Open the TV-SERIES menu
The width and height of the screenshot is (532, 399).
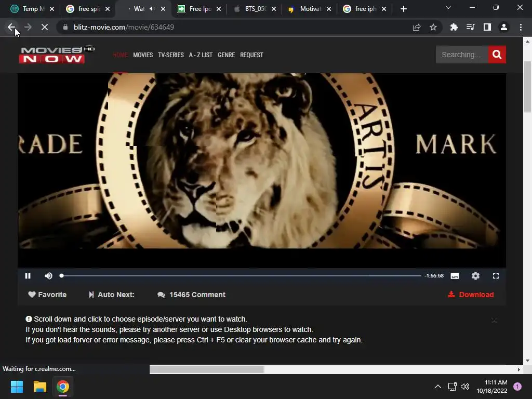tap(170, 55)
